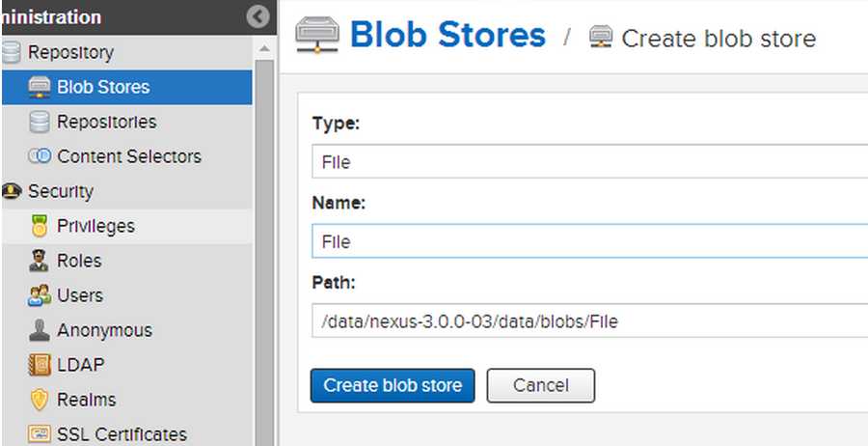Click the Realms shield icon
This screenshot has height=446, width=868.
click(40, 400)
